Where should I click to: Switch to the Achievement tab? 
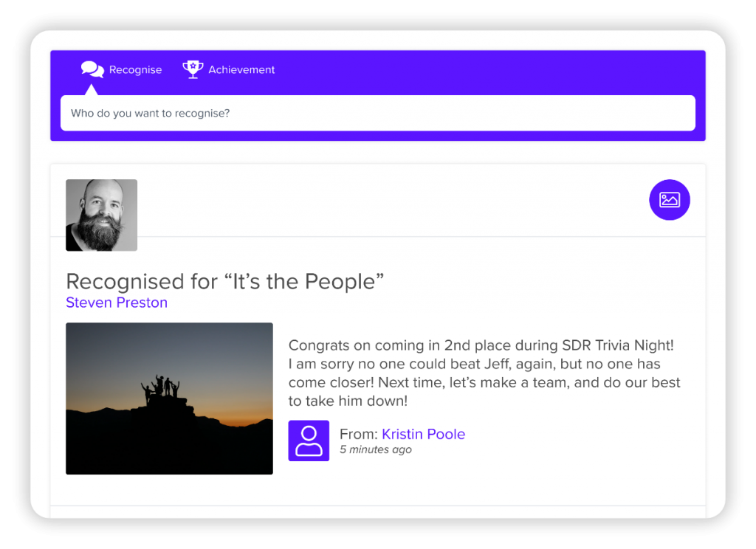tap(229, 69)
